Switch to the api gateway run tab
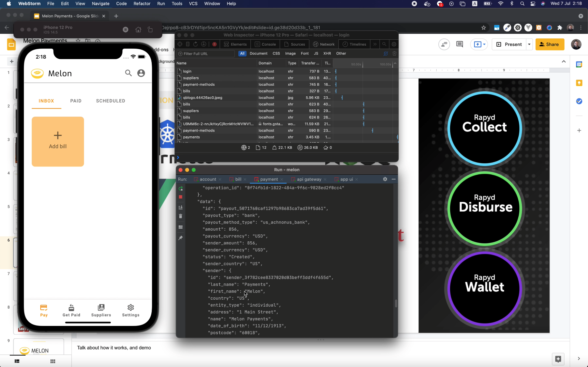 [309, 179]
